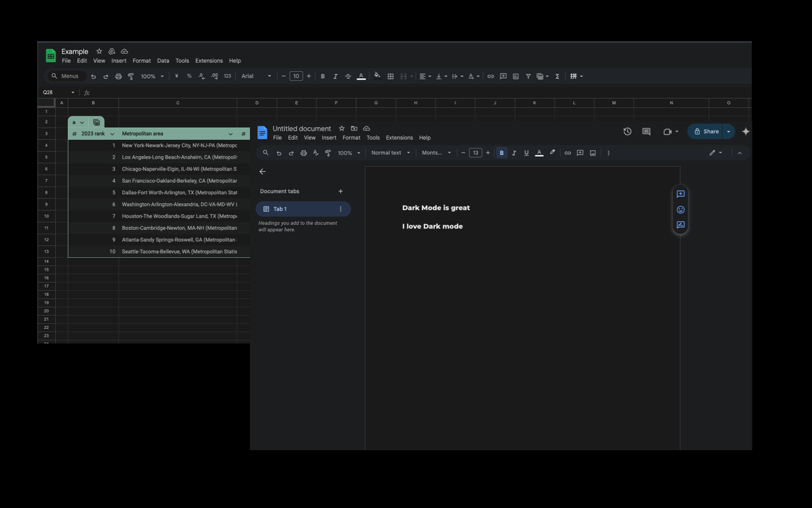
Task: Open the Arial font dropdown in Sheets
Action: coord(256,76)
